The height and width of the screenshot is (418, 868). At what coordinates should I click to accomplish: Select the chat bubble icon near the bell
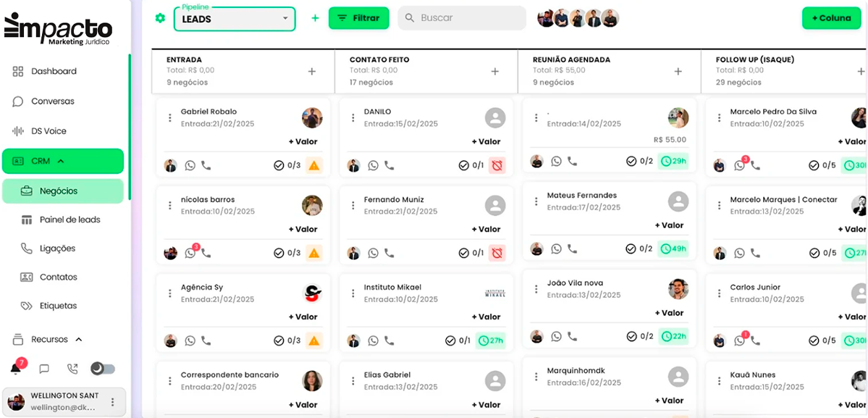click(43, 368)
